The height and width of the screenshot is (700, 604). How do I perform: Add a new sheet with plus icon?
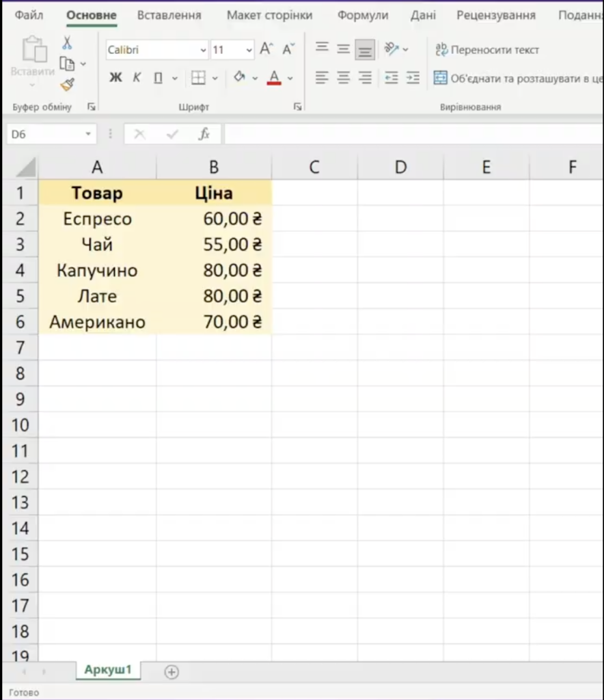(x=171, y=672)
